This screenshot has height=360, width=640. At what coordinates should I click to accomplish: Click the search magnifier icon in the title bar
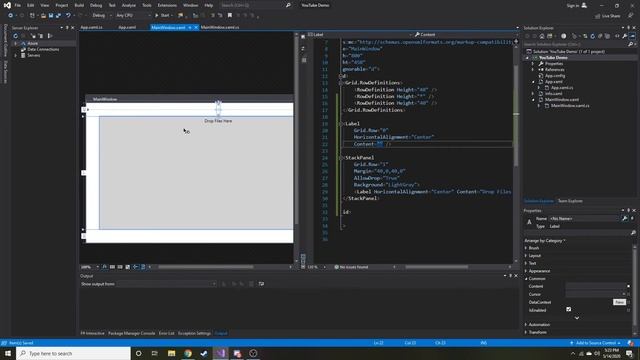coord(288,5)
